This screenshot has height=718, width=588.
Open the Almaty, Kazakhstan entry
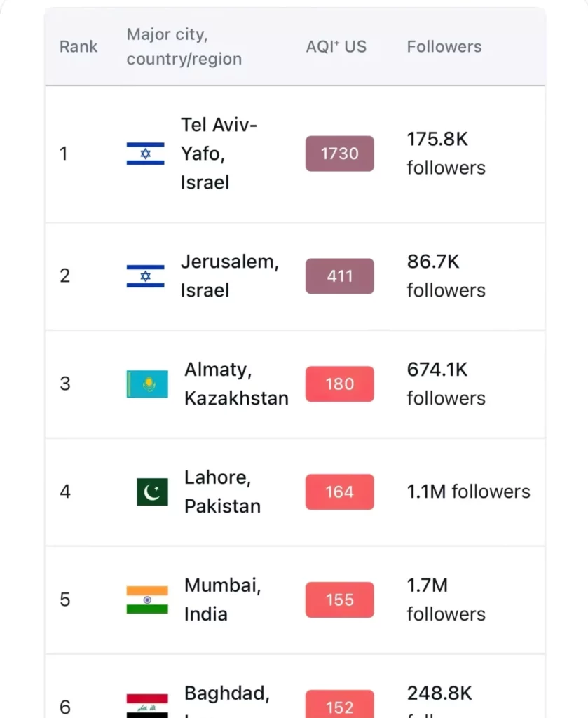coord(236,384)
